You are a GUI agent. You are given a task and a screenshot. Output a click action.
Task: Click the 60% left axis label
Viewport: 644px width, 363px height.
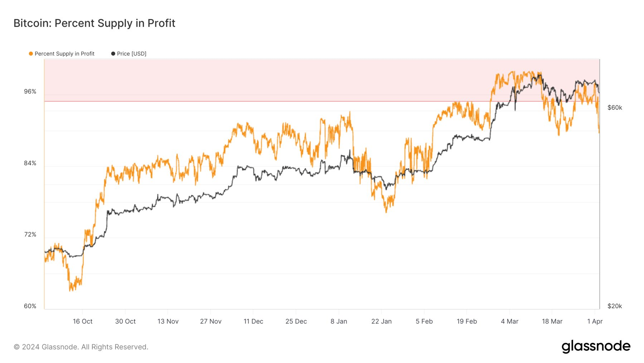pos(30,306)
